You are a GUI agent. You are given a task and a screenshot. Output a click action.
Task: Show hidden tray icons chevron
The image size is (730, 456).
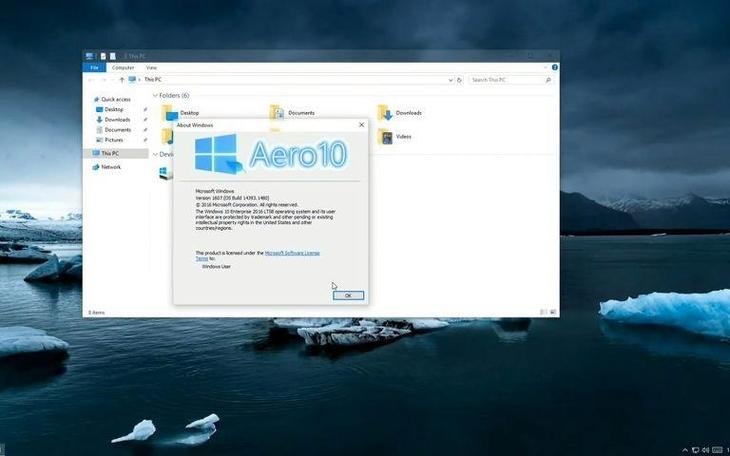point(685,450)
